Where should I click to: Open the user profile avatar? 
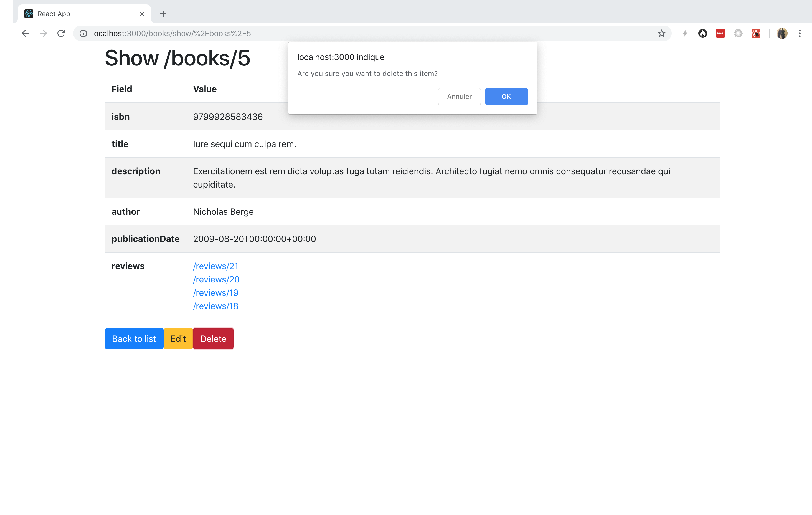(782, 33)
